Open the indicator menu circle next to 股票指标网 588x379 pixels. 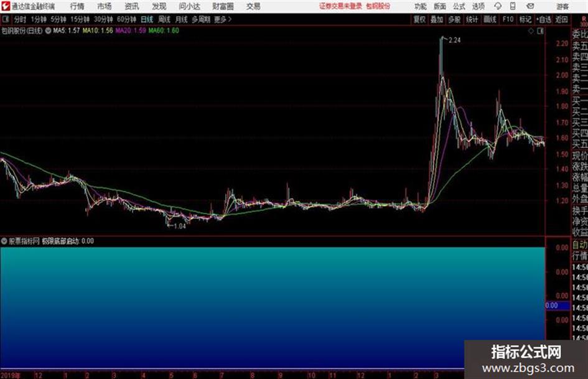point(4,241)
